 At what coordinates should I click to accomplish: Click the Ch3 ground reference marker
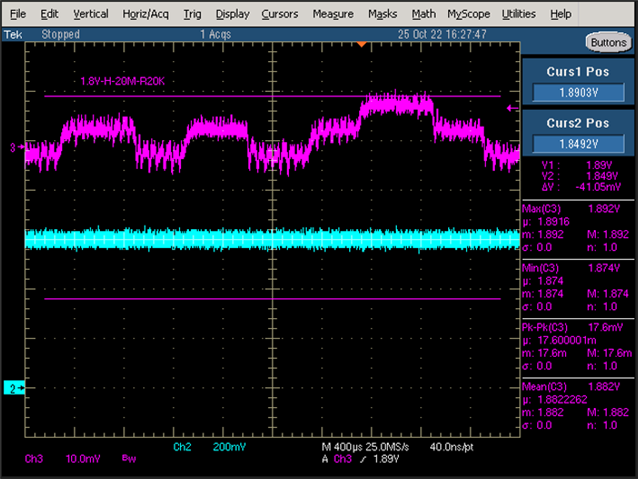17,147
